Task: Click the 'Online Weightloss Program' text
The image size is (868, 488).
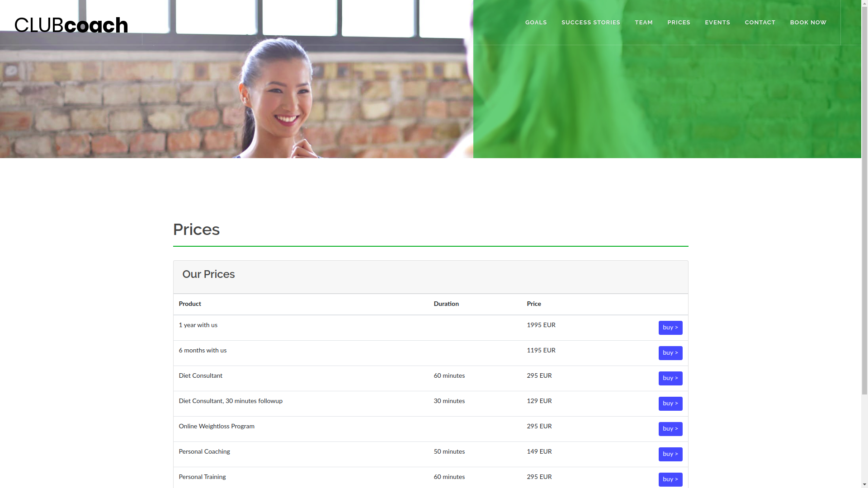Action: click(x=216, y=426)
